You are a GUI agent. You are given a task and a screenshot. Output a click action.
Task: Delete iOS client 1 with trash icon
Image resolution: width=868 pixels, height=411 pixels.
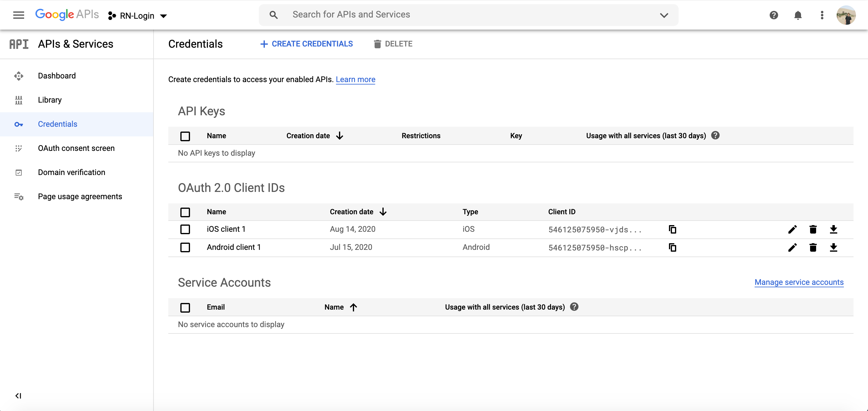tap(813, 229)
